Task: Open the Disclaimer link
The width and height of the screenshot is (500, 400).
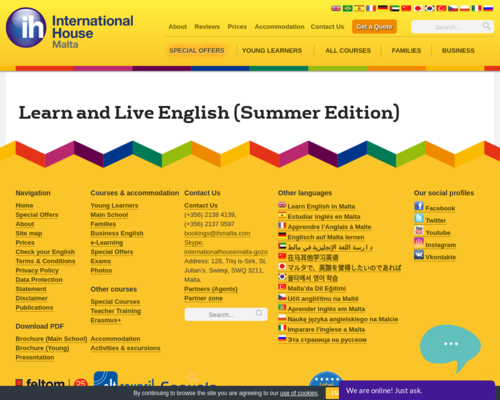Action: [32, 298]
